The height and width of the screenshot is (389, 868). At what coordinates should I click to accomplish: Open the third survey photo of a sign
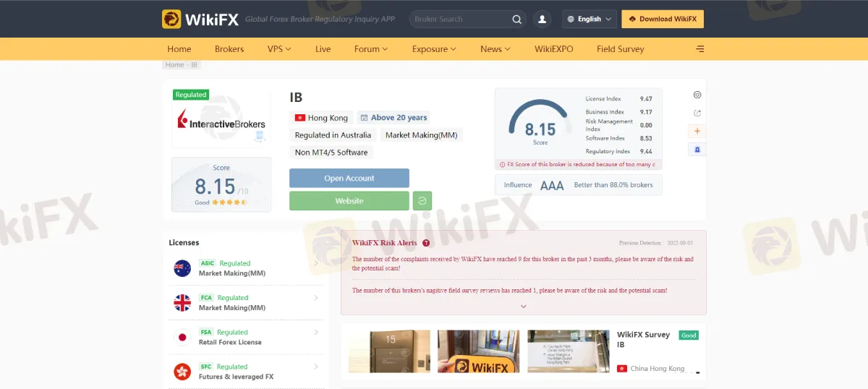pyautogui.click(x=569, y=351)
